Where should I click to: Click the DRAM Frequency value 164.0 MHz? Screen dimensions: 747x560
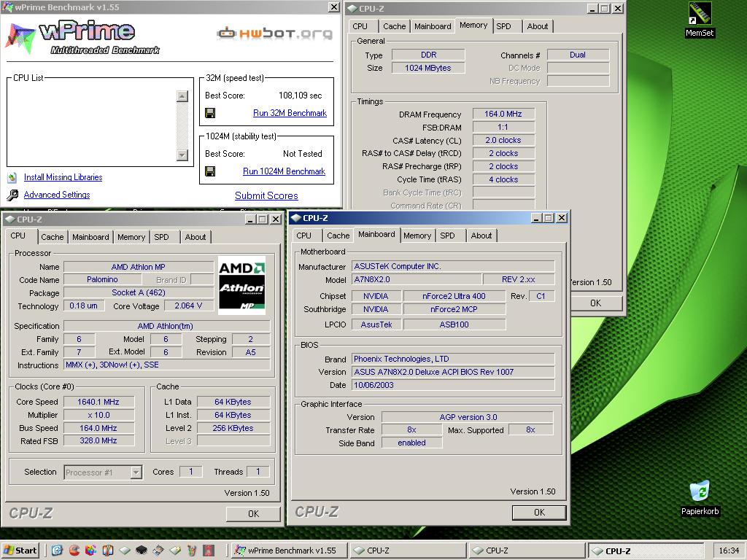503,114
